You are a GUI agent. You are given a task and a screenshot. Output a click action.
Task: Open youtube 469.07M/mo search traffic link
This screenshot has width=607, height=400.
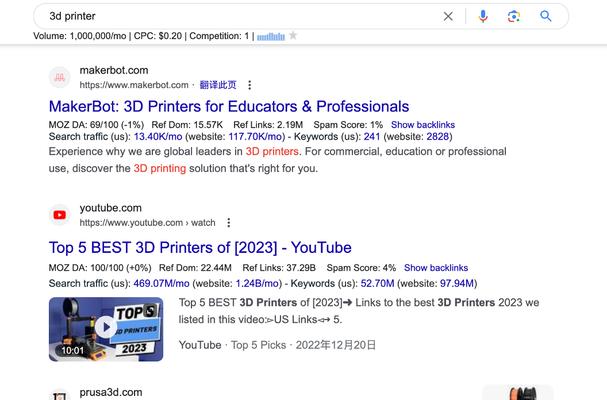point(161,283)
